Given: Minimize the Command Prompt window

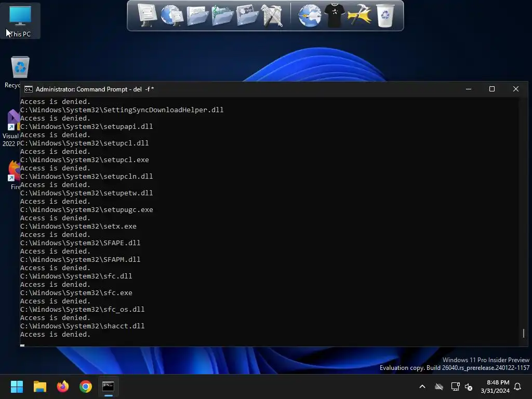Looking at the screenshot, I should [469, 89].
